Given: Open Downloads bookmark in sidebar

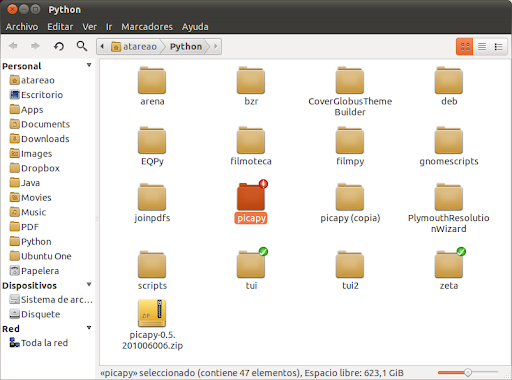Looking at the screenshot, I should 39,139.
